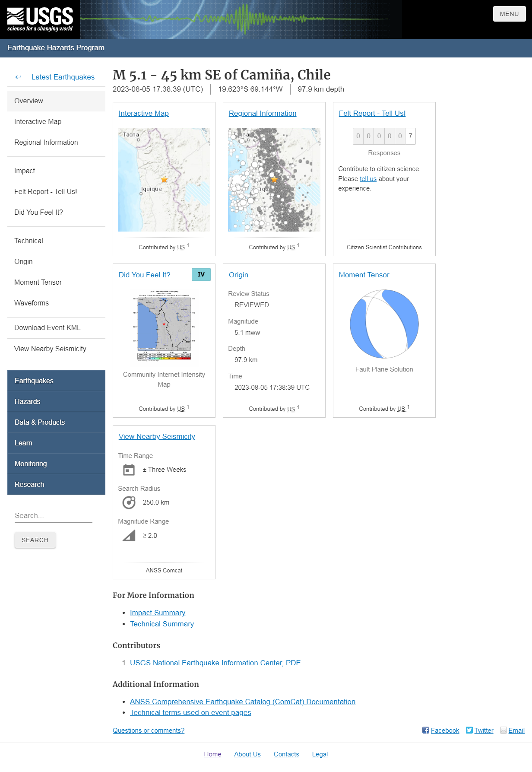The height and width of the screenshot is (772, 532).
Task: Click the Facebook text link
Action: pyautogui.click(x=445, y=730)
